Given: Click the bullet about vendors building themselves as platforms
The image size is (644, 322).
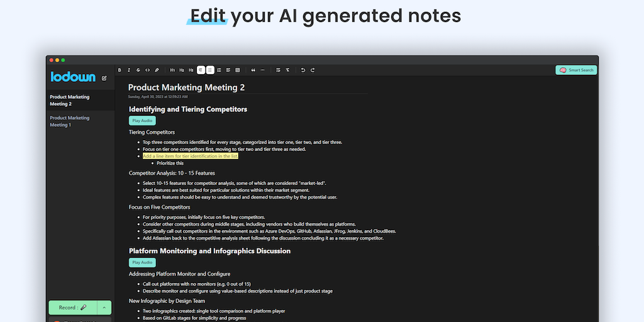Looking at the screenshot, I should click(x=249, y=225).
